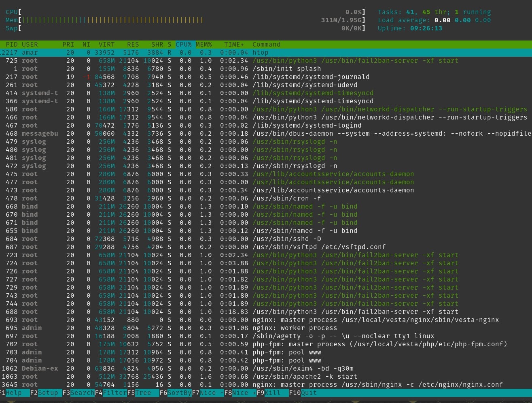Select the dbus-daemon process row

click(266, 134)
